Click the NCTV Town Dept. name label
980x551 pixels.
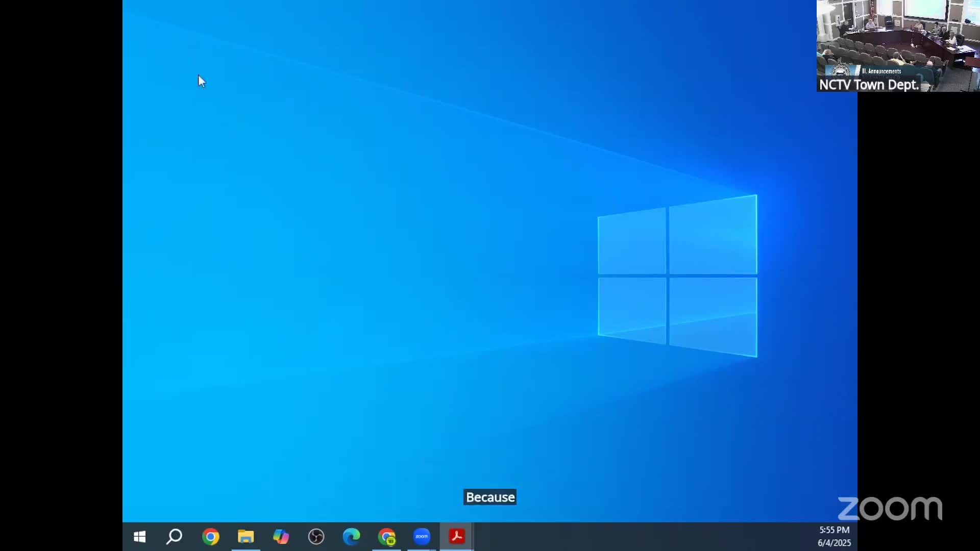click(869, 85)
